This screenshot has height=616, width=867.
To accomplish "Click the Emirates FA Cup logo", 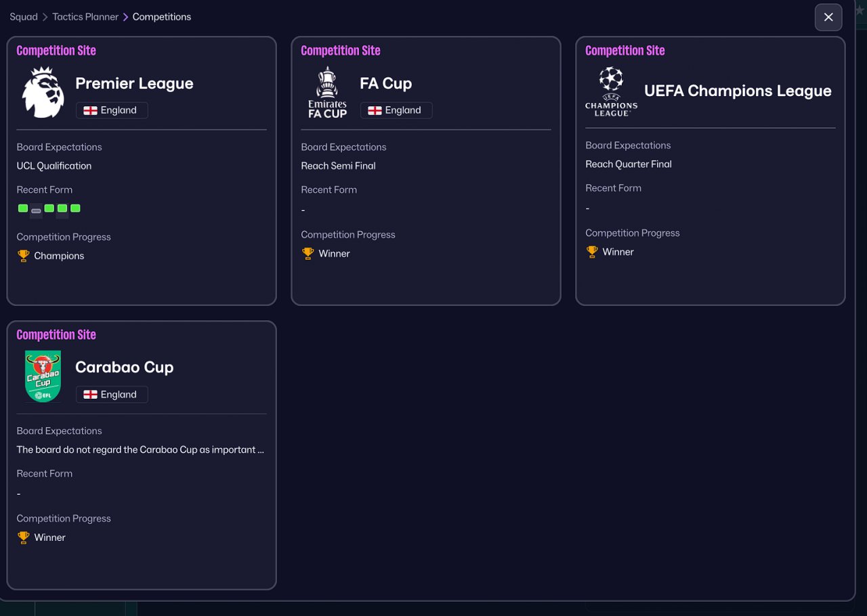I will tap(327, 92).
